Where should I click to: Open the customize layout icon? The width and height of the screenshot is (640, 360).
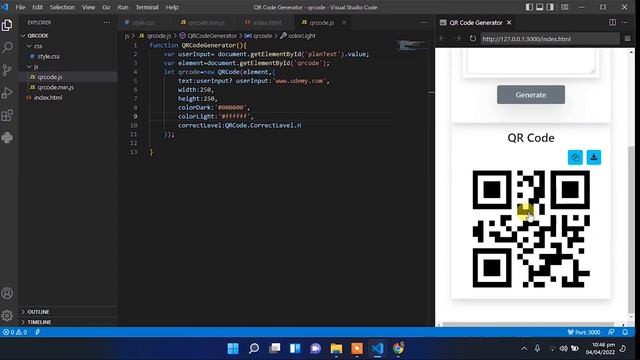tap(564, 7)
